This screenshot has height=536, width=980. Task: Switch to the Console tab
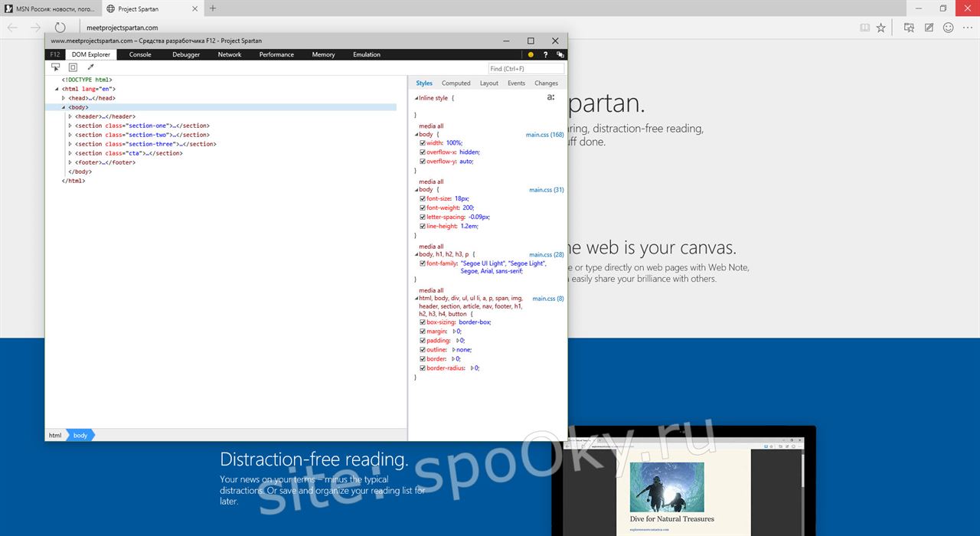pyautogui.click(x=140, y=54)
